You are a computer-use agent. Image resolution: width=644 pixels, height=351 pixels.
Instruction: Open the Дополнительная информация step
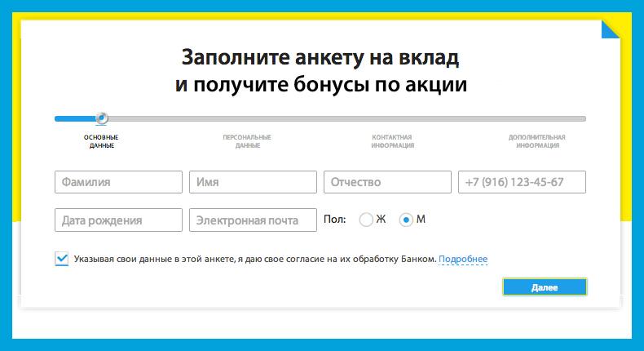537,141
